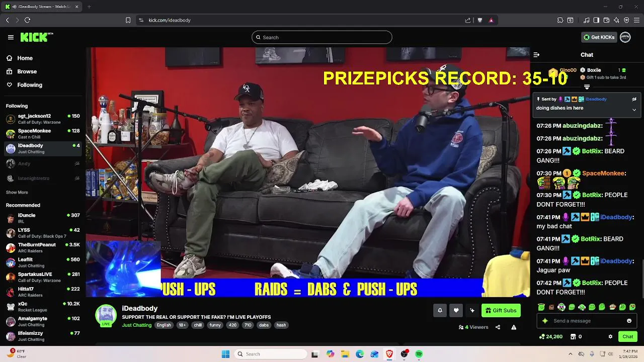Click the KICK logo

click(36, 37)
